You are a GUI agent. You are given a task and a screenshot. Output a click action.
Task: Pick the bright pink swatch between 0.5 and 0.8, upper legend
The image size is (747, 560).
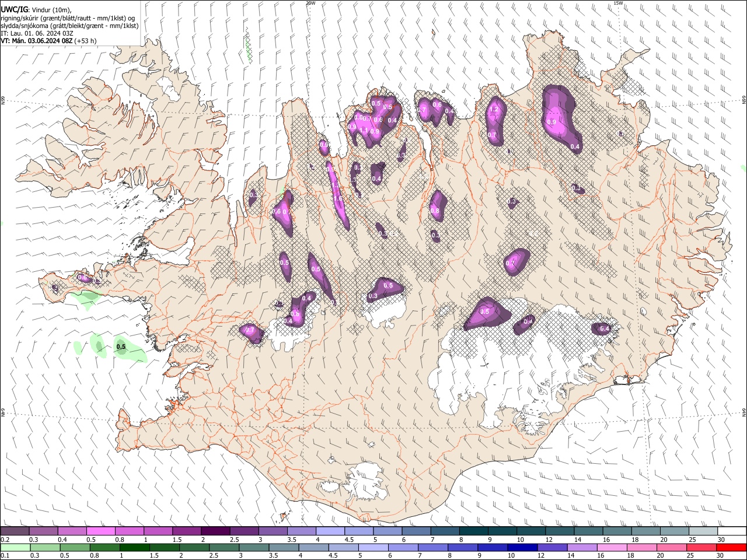click(x=100, y=531)
